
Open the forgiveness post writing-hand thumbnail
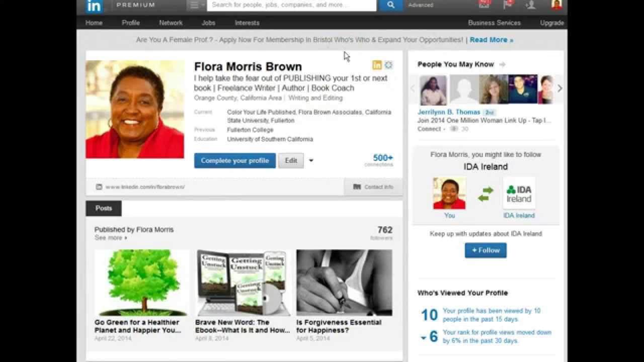pyautogui.click(x=344, y=283)
